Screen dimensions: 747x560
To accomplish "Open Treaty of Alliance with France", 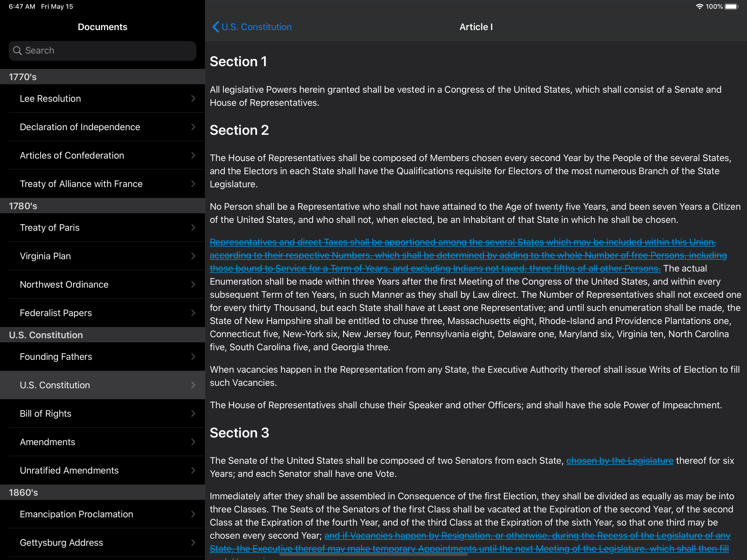I will click(x=102, y=183).
